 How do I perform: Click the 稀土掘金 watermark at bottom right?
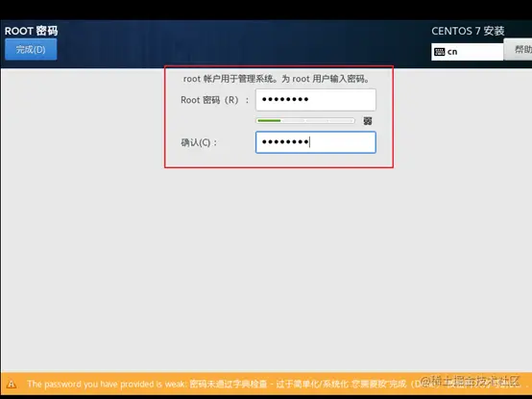(470, 381)
